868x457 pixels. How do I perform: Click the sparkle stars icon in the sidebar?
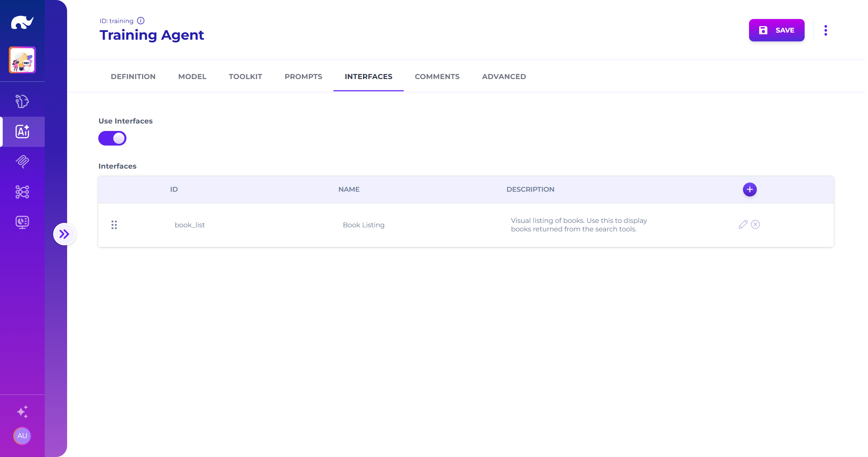pyautogui.click(x=22, y=412)
